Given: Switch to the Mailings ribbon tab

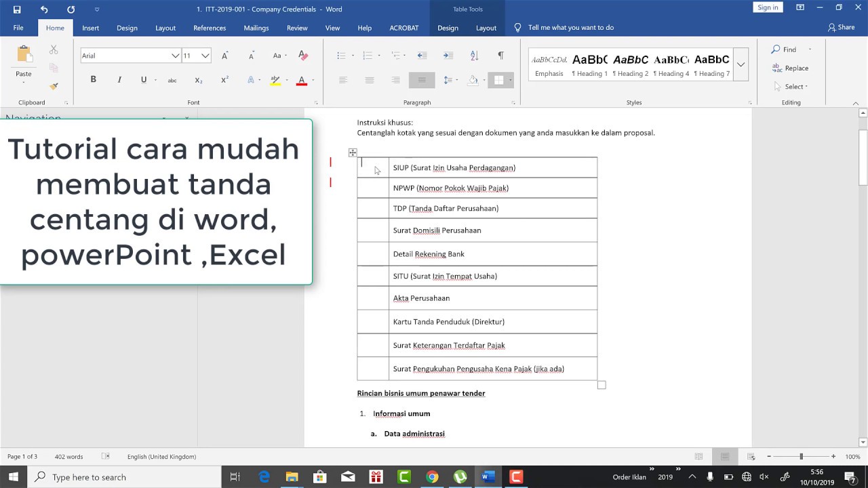Looking at the screenshot, I should (x=256, y=28).
